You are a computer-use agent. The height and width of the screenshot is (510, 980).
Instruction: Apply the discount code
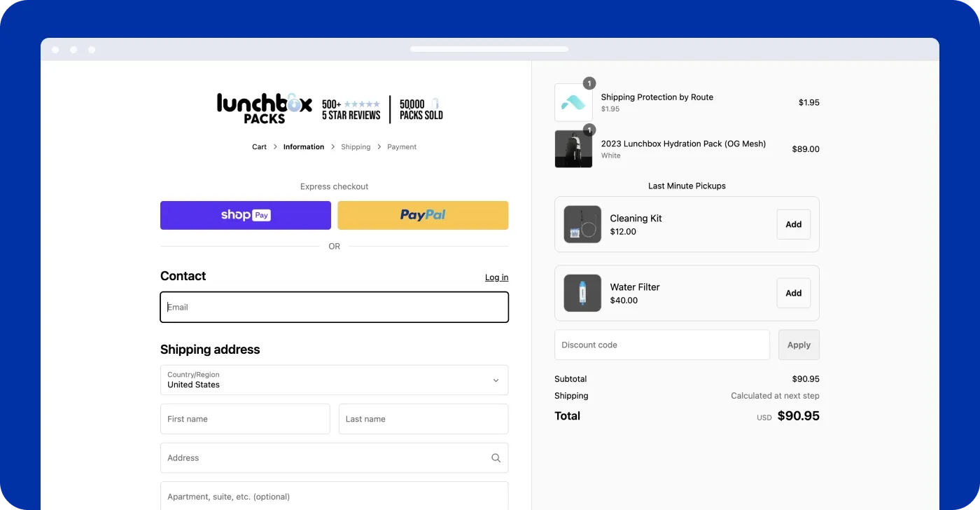click(x=799, y=345)
